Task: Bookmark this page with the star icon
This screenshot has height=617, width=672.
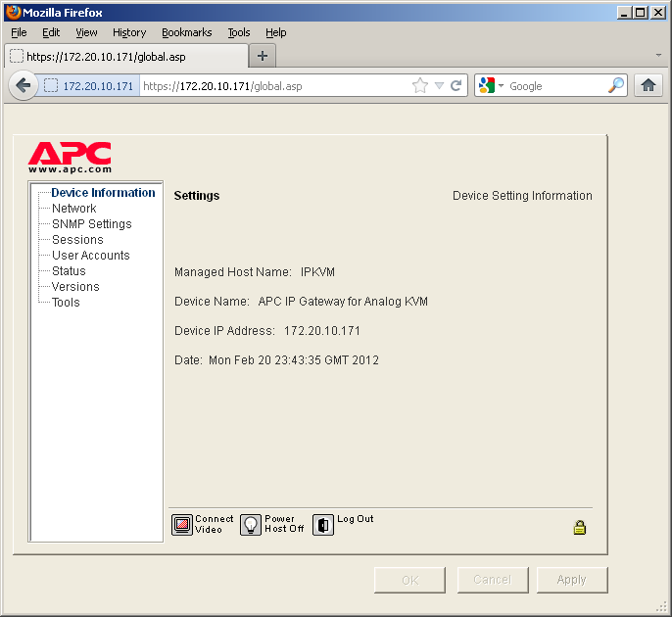Action: coord(420,86)
